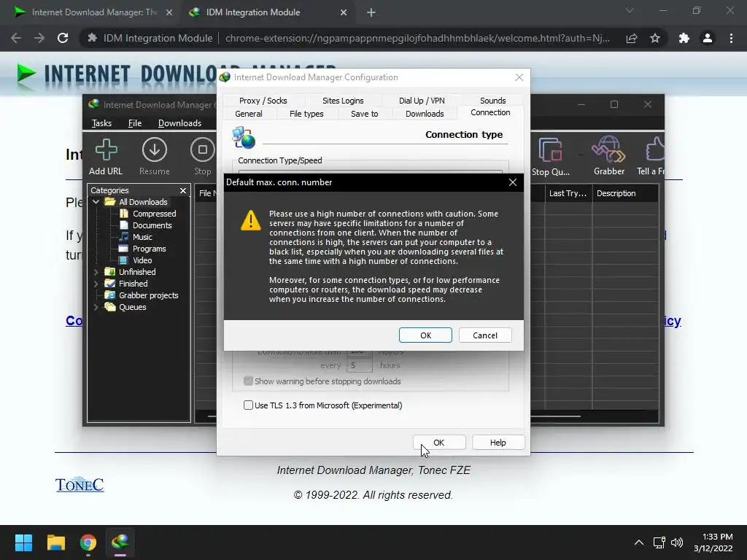Click the Tell a Friend thumbs-up icon

pyautogui.click(x=655, y=149)
